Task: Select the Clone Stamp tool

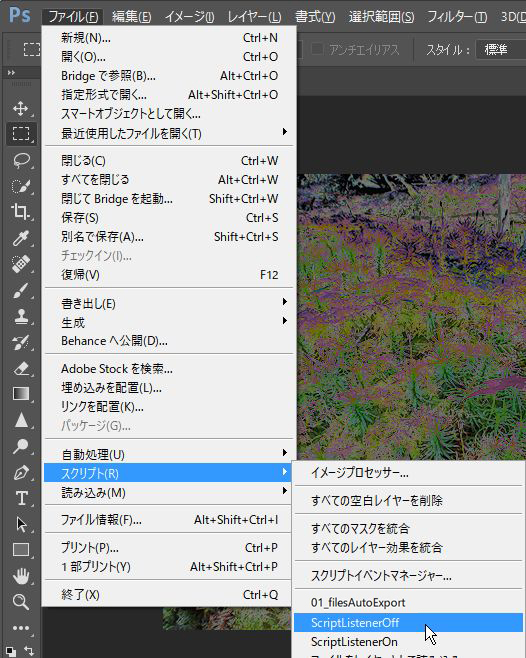Action: 21,316
